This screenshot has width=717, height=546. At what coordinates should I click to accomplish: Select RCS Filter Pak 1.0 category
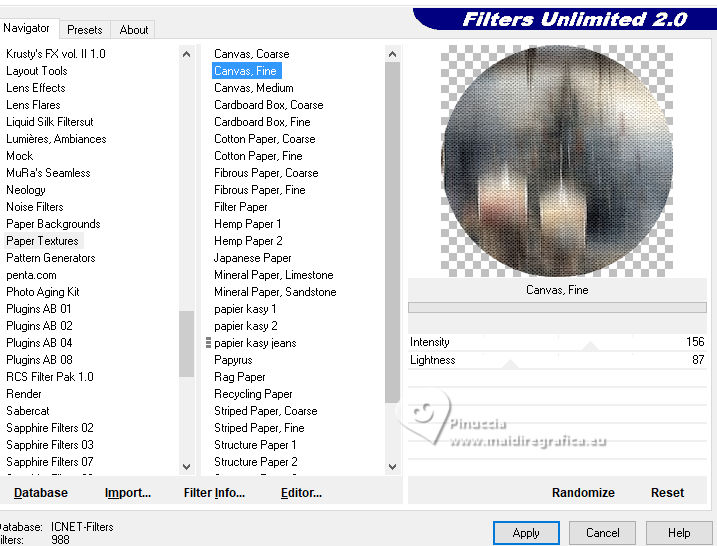49,377
